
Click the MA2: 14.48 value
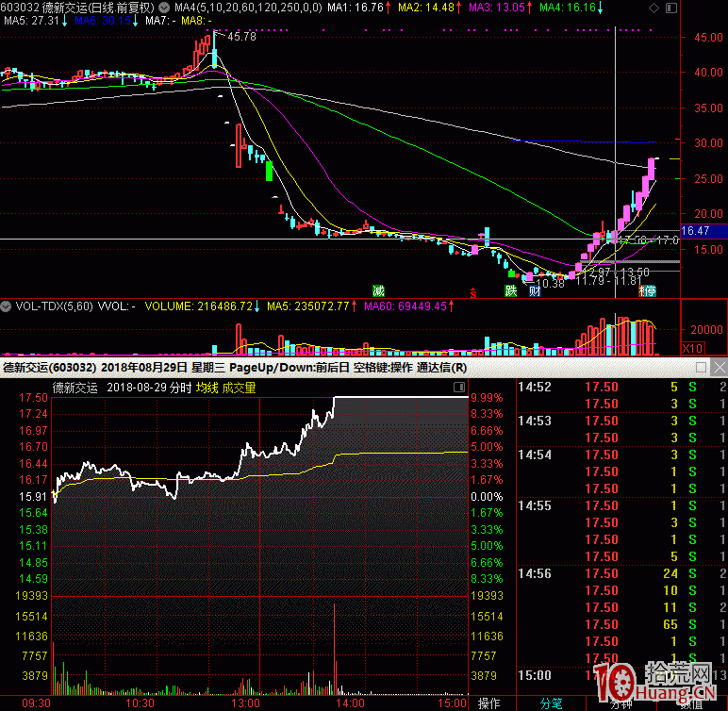pyautogui.click(x=426, y=8)
